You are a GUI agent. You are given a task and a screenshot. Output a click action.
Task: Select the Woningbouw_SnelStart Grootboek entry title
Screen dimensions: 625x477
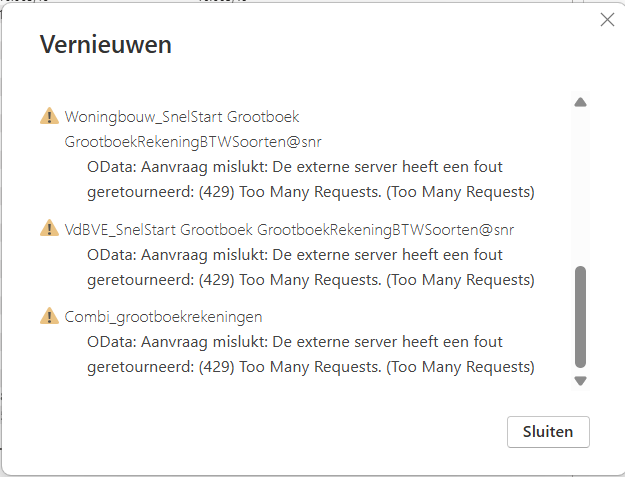tap(181, 116)
